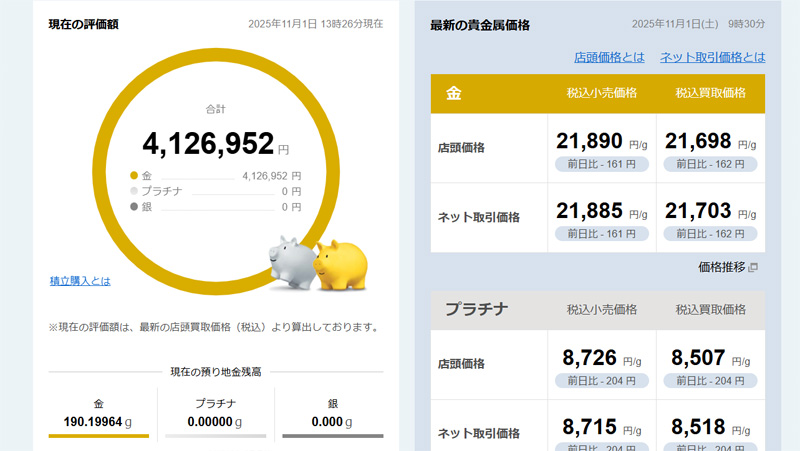Click the golden piggy bank mascot
Viewport: 800px width, 451px height.
pyautogui.click(x=342, y=264)
